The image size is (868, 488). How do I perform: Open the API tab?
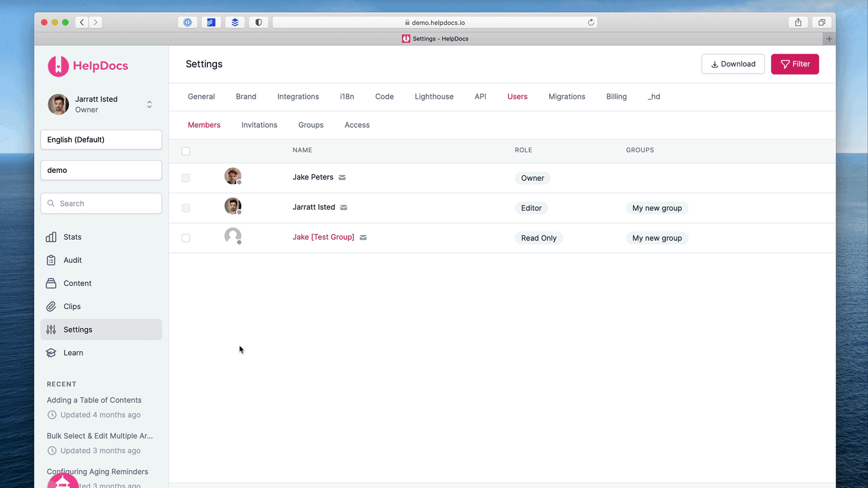pyautogui.click(x=480, y=96)
